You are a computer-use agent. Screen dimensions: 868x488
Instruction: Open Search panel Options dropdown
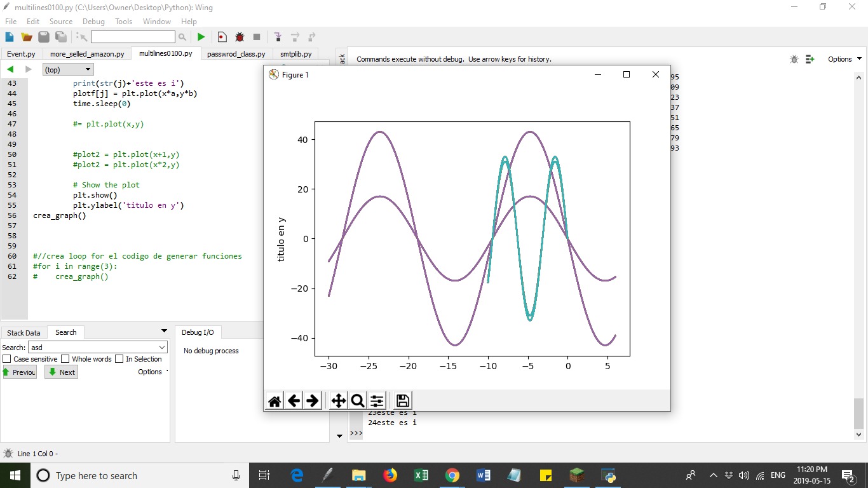pos(153,372)
